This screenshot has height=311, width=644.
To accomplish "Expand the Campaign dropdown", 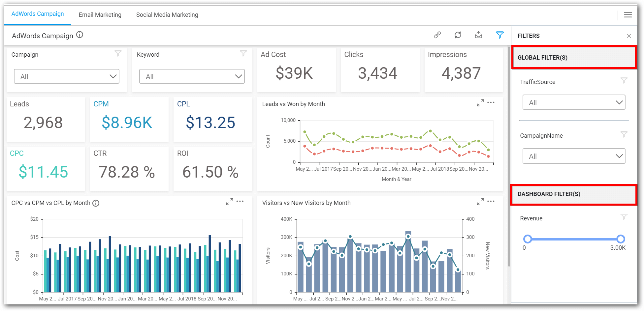I will point(67,76).
